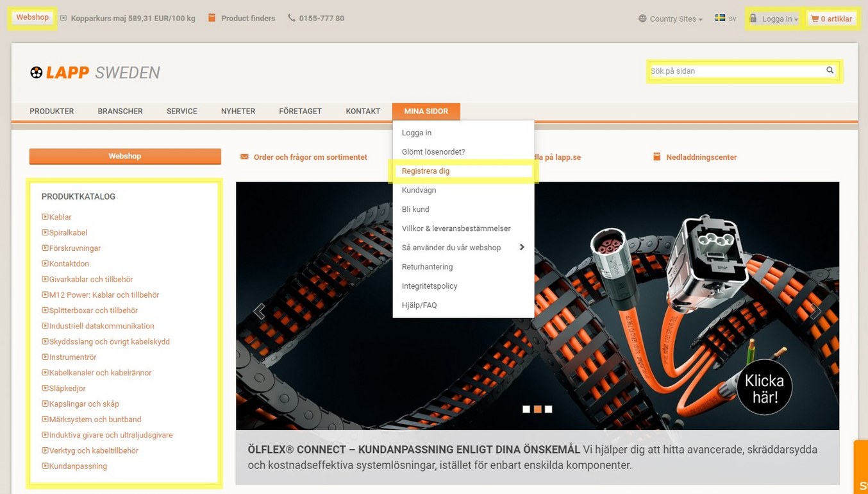Click the envelope icon by Order och frågor
868x494 pixels.
click(x=244, y=157)
